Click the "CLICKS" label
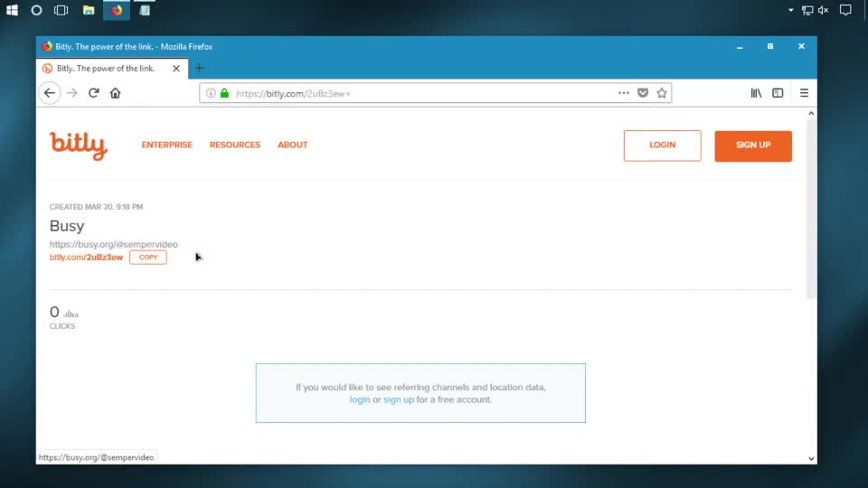Image resolution: width=868 pixels, height=488 pixels. (62, 326)
